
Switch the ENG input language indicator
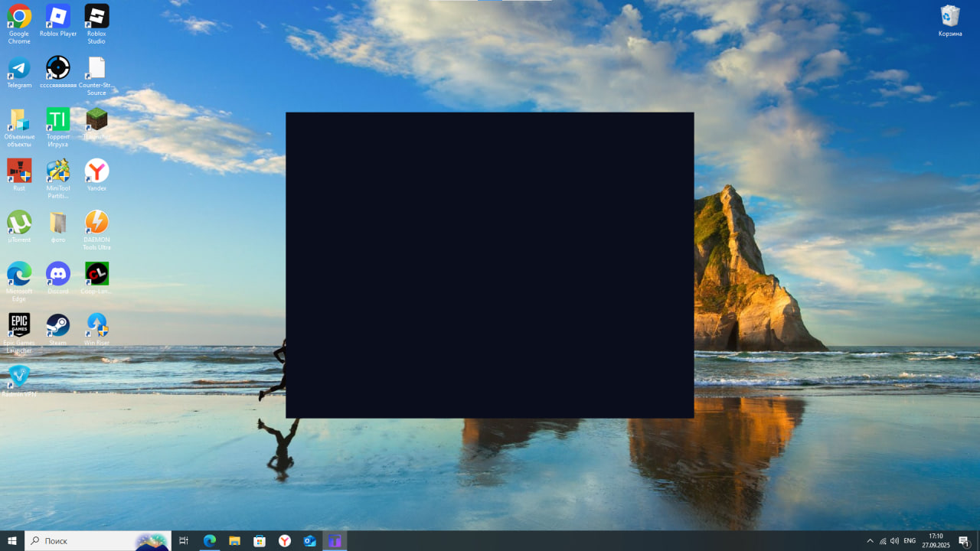coord(910,541)
